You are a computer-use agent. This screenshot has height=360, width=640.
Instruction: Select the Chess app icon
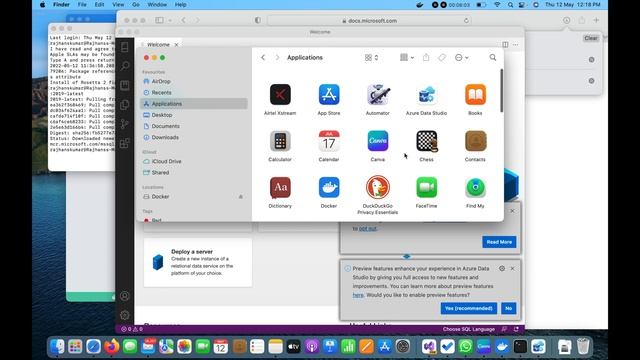427,141
